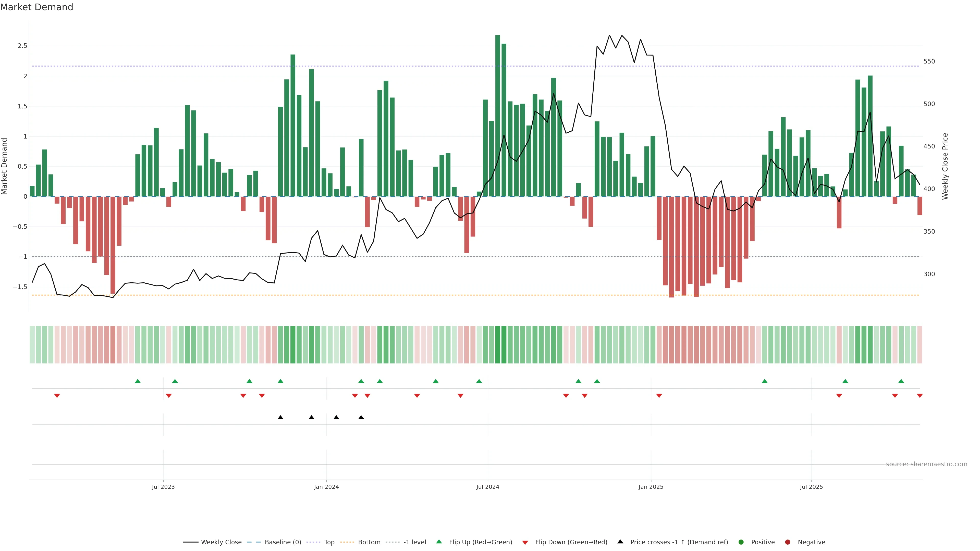
Task: Click the first green flip-up triangle marker
Action: coord(138,381)
